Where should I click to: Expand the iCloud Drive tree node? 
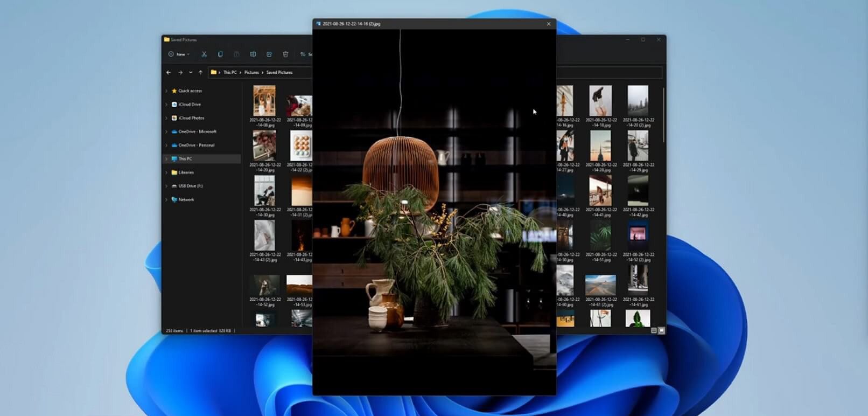[x=166, y=105]
